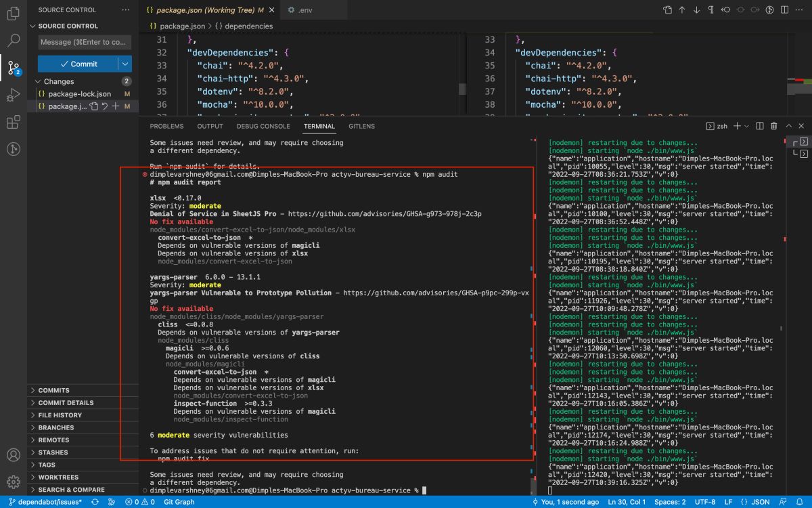Change language mode JSON in status bar

(755, 502)
